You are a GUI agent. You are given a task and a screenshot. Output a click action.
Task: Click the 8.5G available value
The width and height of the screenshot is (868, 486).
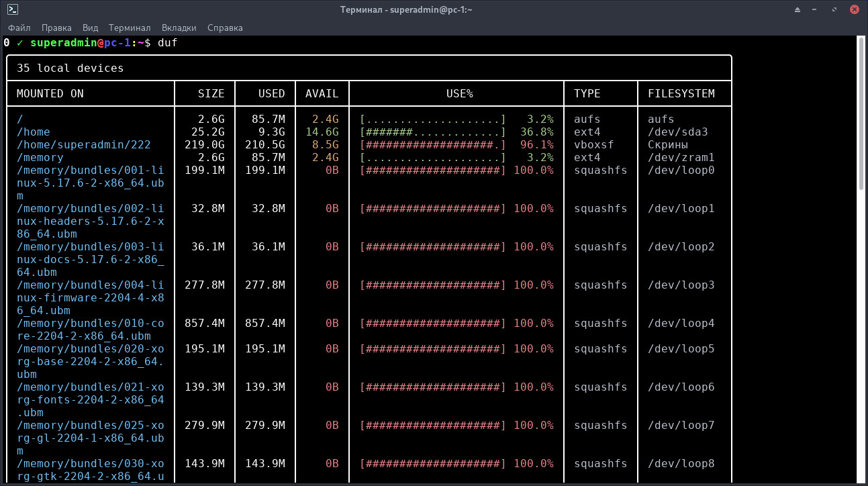(326, 144)
